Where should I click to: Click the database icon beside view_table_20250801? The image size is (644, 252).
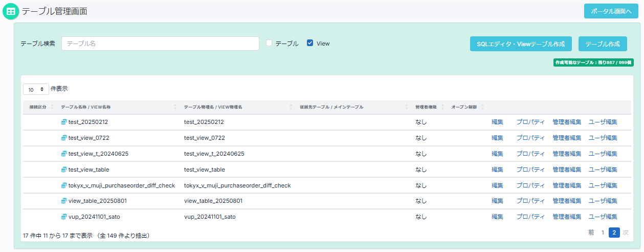pyautogui.click(x=64, y=201)
